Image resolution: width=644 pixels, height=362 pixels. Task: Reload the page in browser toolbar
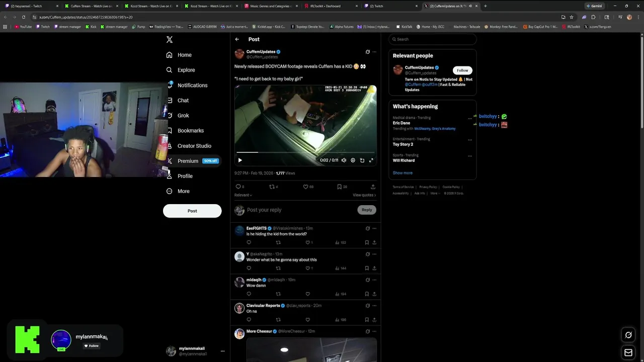(x=23, y=17)
